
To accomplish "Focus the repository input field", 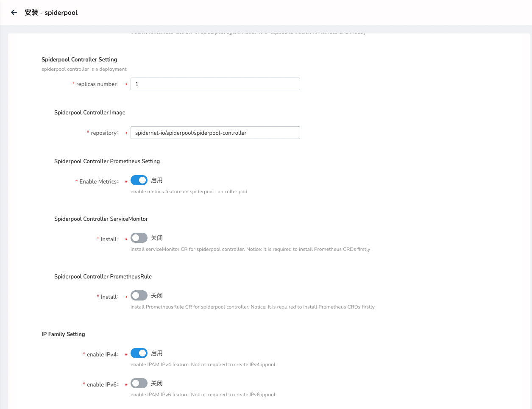I will [x=215, y=133].
